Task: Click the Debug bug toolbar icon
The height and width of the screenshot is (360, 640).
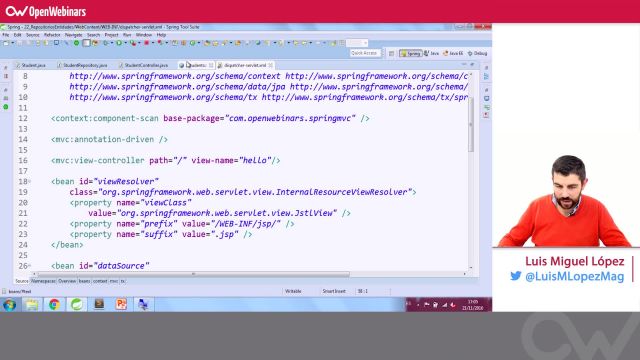Action: coord(105,43)
